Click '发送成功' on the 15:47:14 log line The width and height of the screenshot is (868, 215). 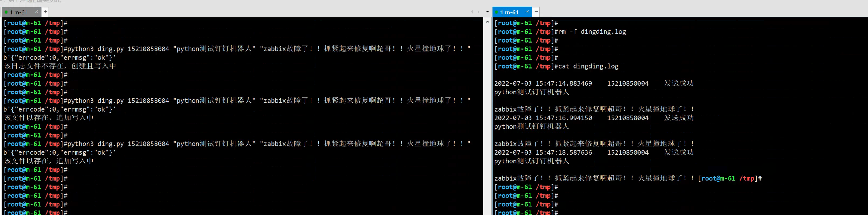click(679, 83)
